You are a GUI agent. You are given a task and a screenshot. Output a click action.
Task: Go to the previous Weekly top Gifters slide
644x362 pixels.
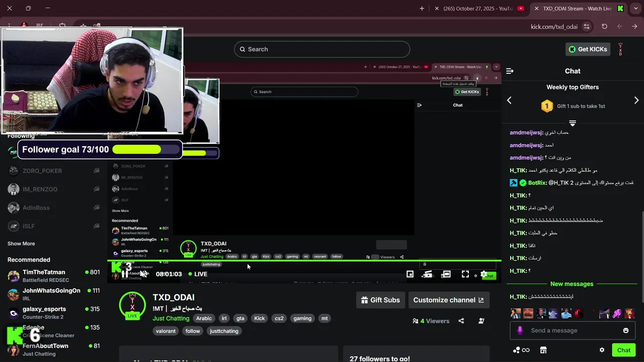pos(509,100)
